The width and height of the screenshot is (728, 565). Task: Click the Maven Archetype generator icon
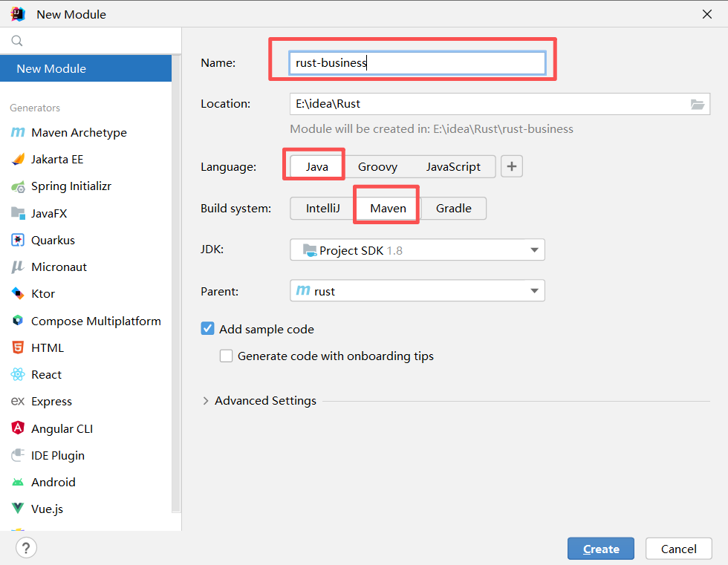tap(18, 133)
